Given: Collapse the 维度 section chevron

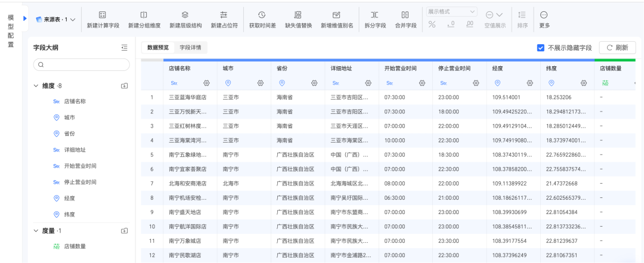Looking at the screenshot, I should (36, 86).
